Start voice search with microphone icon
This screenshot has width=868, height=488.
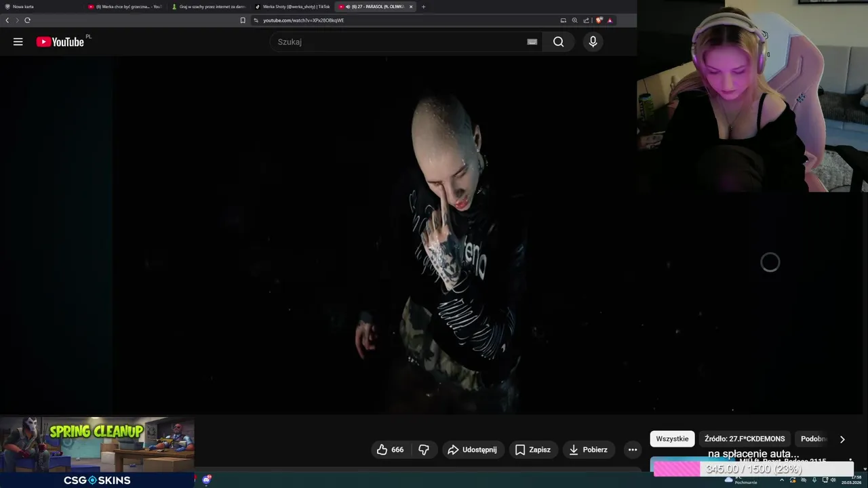(593, 42)
